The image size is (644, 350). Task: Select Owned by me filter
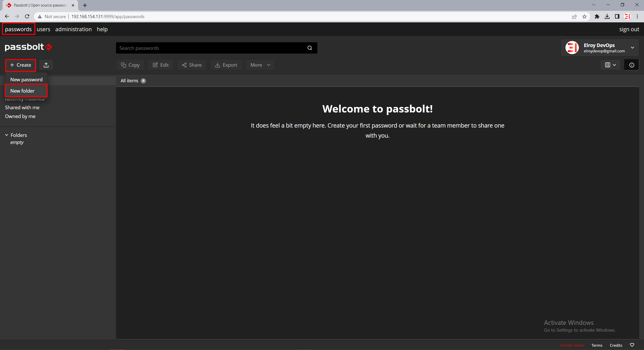tap(20, 116)
